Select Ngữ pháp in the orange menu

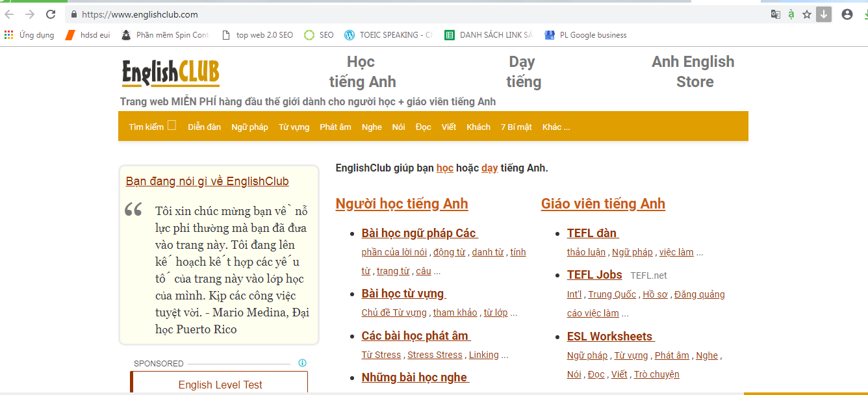pos(249,127)
